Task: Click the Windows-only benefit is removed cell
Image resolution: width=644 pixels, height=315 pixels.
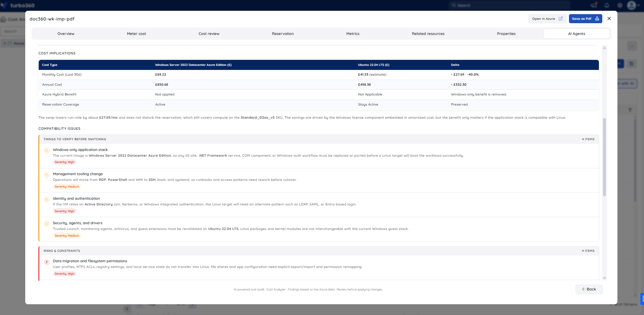Action: coord(479,94)
